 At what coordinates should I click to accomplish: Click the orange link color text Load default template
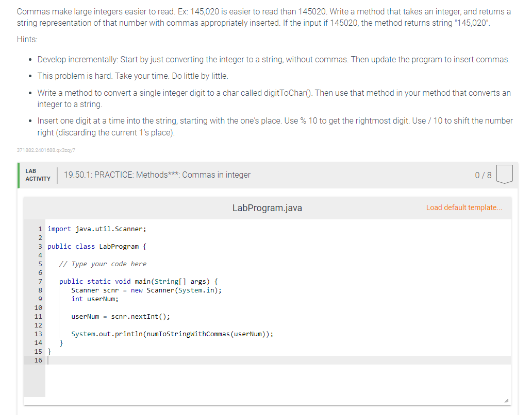tap(463, 207)
